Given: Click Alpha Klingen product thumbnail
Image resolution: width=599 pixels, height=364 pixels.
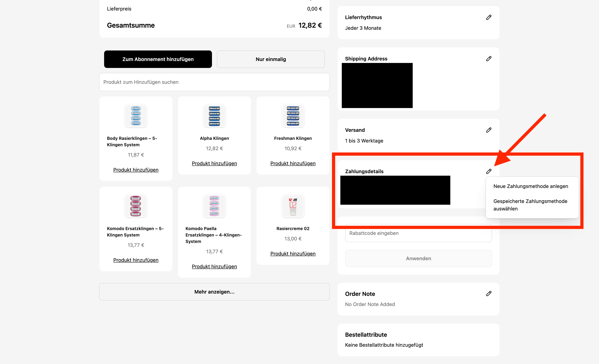Looking at the screenshot, I should [214, 116].
